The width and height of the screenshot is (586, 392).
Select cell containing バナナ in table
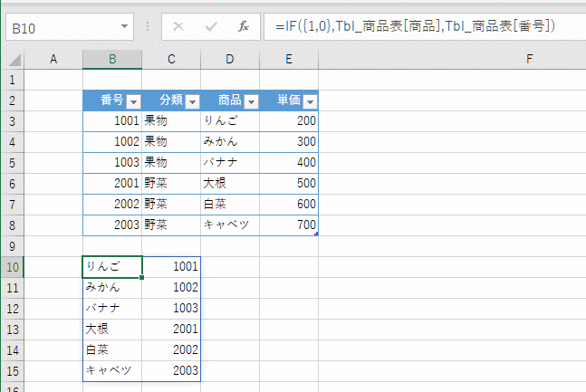tap(230, 163)
